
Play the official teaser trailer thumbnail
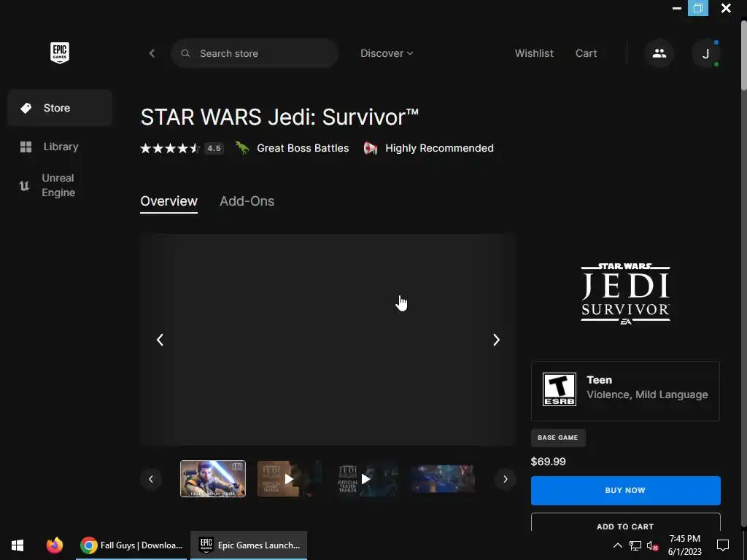(366, 478)
